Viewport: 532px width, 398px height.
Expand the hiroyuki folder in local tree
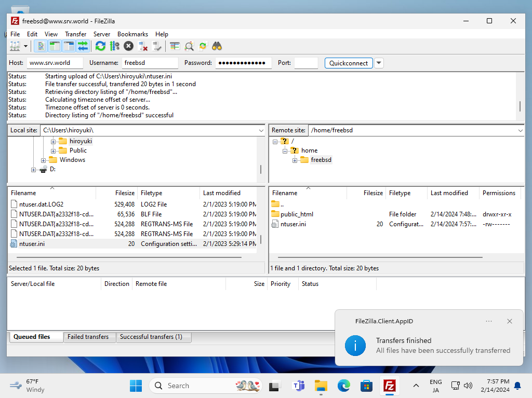(x=54, y=141)
